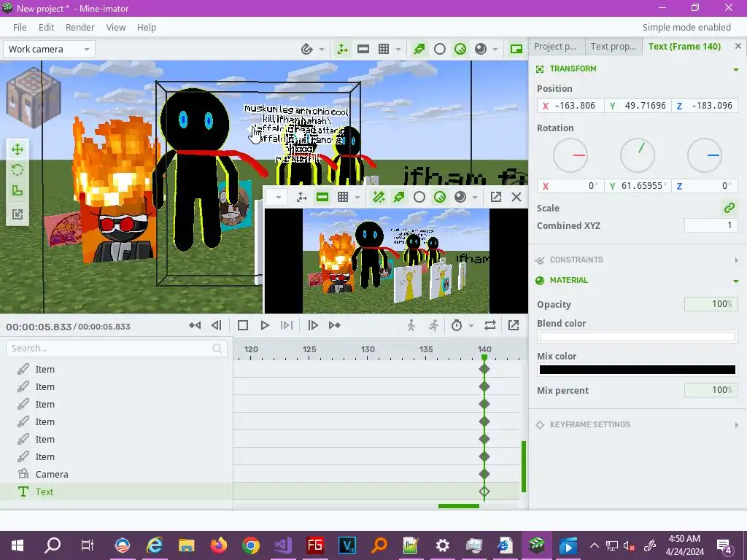
Task: Open the Help menu
Action: point(147,27)
